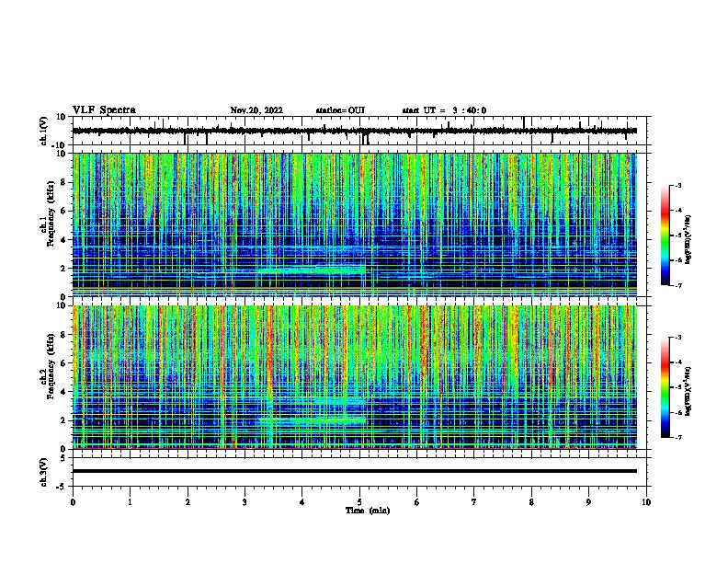This screenshot has height=563, width=728.
Task: Click time axis tick label '7'
Action: tap(474, 502)
